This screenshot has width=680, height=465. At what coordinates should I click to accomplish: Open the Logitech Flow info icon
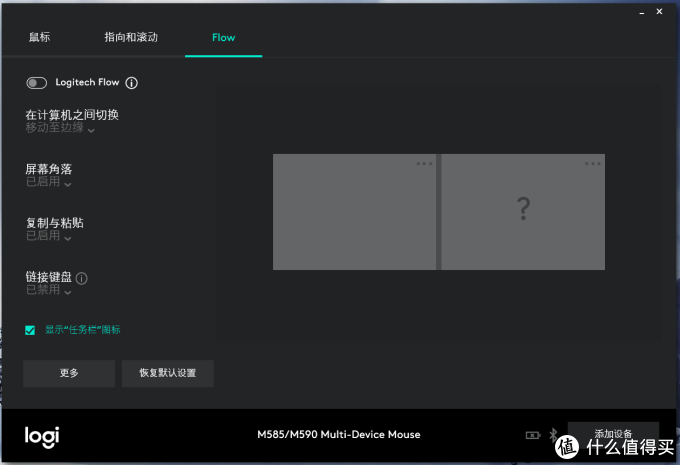coord(131,83)
